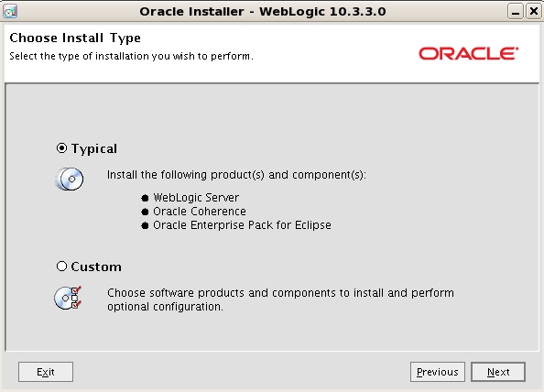Click the Custom label text

(x=96, y=267)
